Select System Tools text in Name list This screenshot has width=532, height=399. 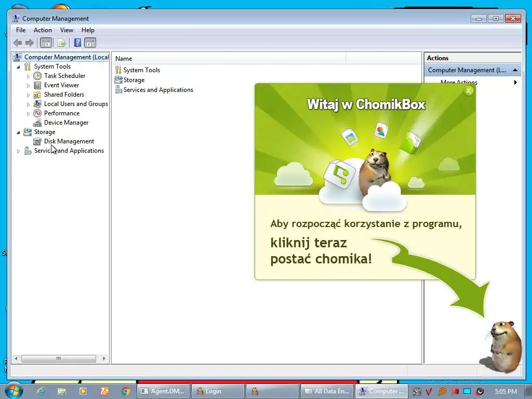point(142,70)
